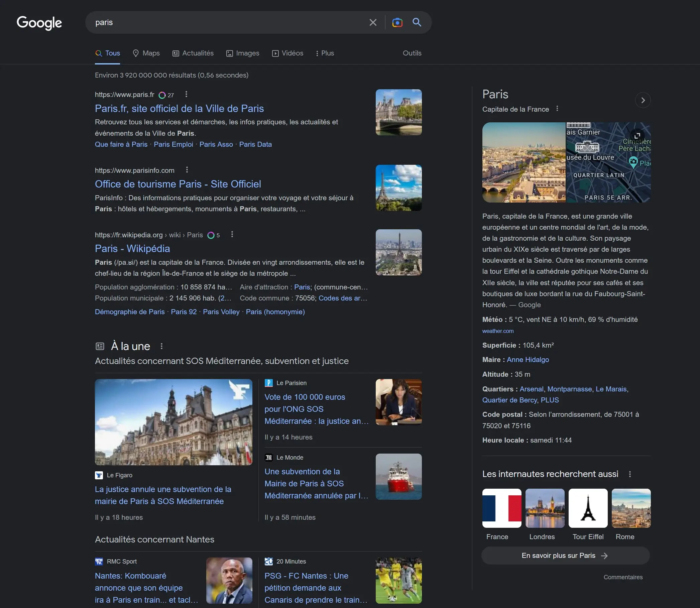Click the Google logo

[x=39, y=23]
